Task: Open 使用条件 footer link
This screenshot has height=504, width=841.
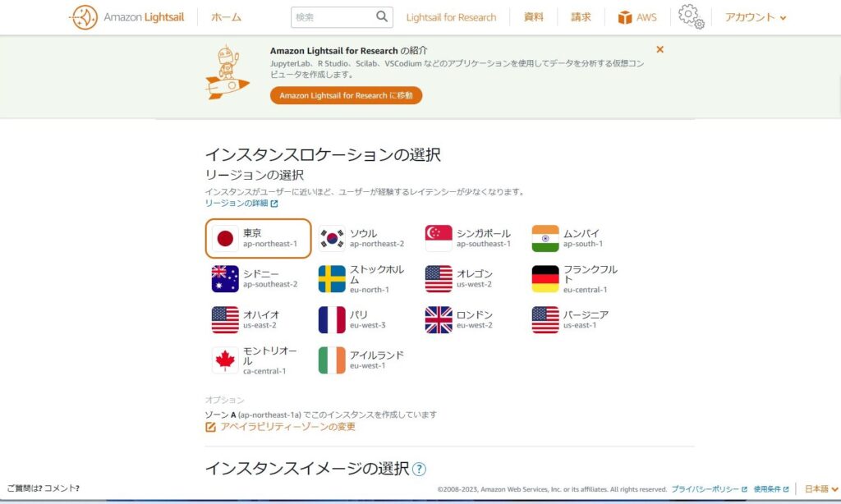Action: click(x=767, y=489)
